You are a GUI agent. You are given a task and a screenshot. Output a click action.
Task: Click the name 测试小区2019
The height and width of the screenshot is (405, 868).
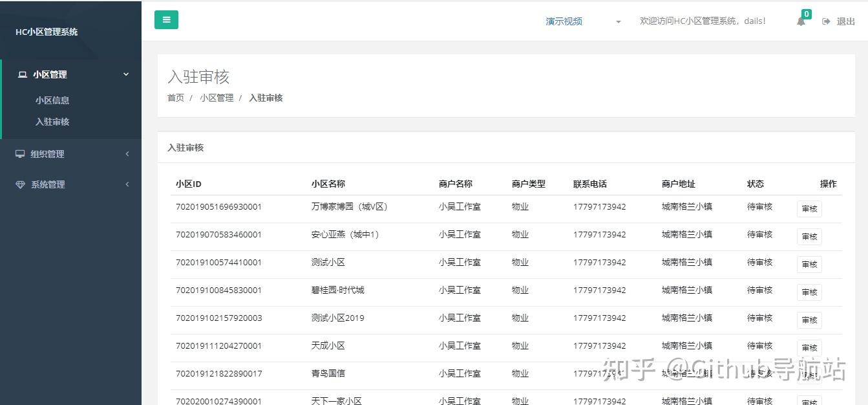point(338,318)
